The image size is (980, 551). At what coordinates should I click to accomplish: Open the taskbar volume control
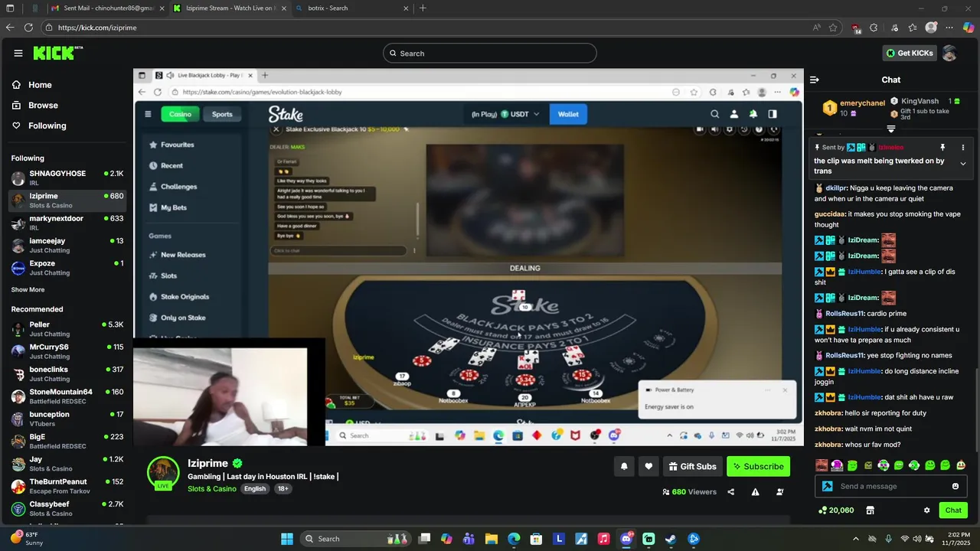pos(916,539)
